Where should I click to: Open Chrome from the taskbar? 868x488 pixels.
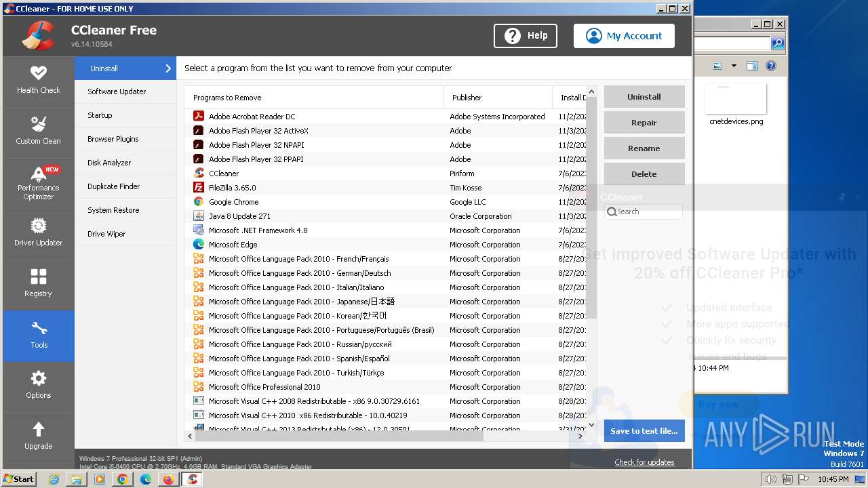123,479
